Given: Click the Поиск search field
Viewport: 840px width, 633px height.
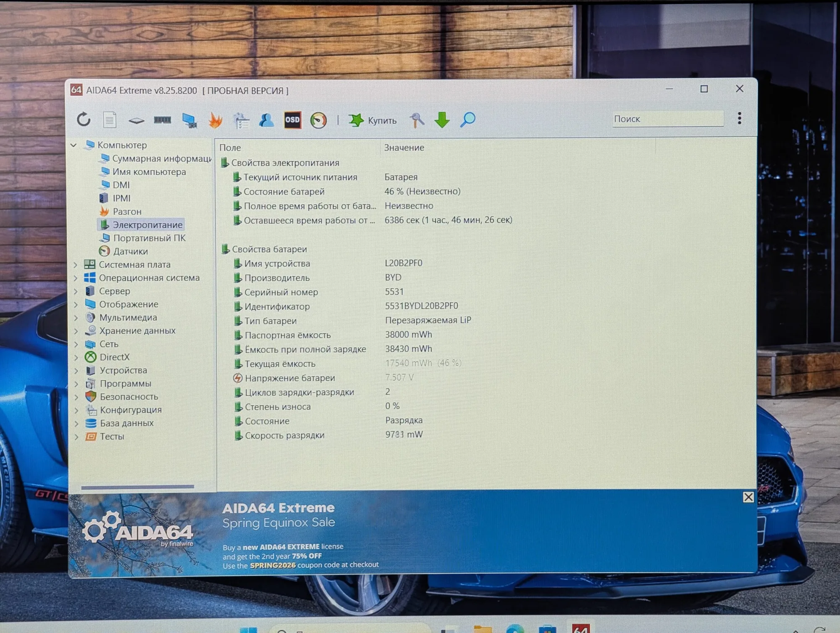Looking at the screenshot, I should 668,119.
